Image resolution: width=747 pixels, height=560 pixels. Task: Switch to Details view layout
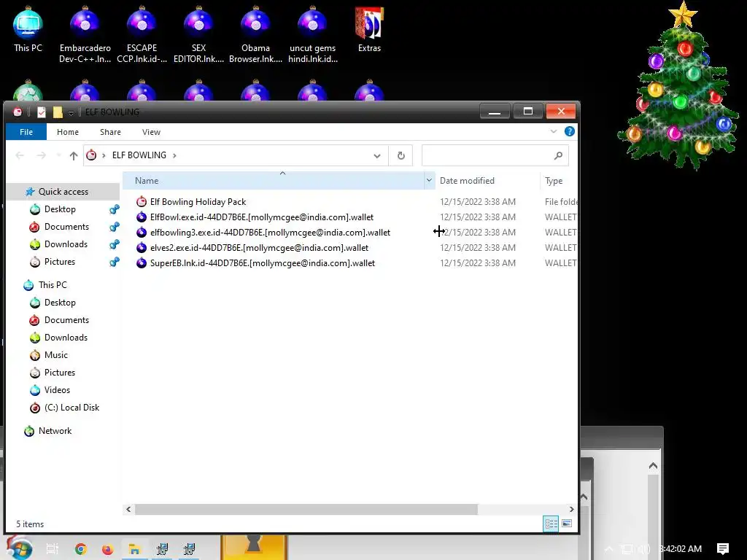[551, 524]
